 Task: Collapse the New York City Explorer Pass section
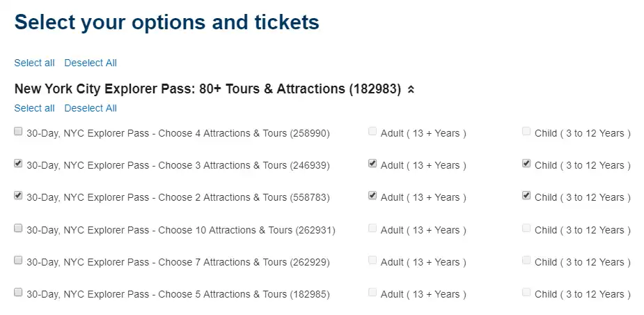point(411,89)
